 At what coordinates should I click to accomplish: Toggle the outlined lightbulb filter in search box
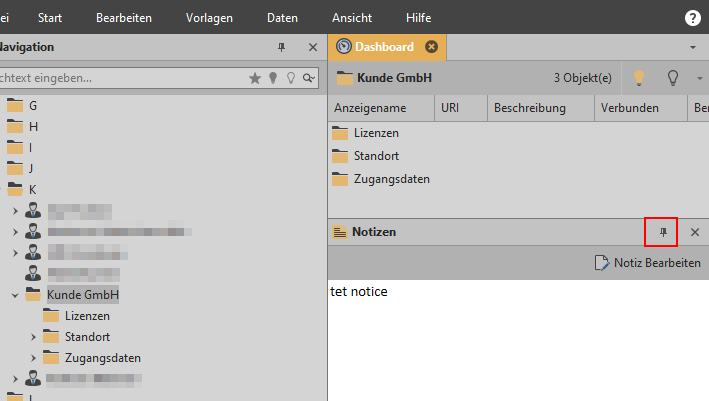coord(291,77)
